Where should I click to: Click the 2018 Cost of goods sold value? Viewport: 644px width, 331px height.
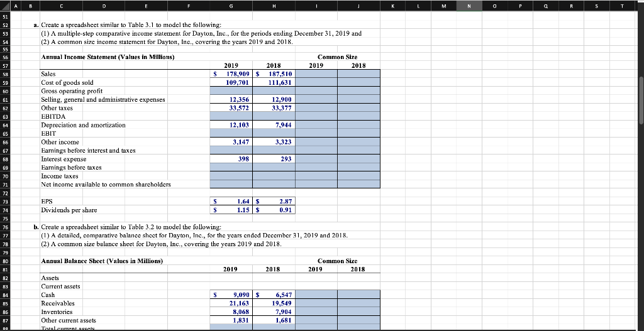point(274,82)
